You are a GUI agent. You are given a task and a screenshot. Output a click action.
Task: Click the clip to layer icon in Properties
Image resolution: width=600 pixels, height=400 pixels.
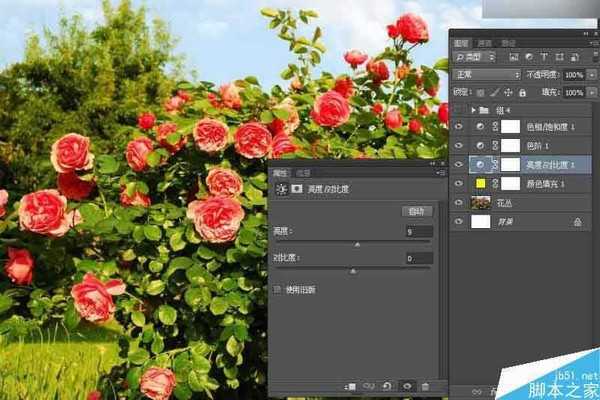click(351, 385)
